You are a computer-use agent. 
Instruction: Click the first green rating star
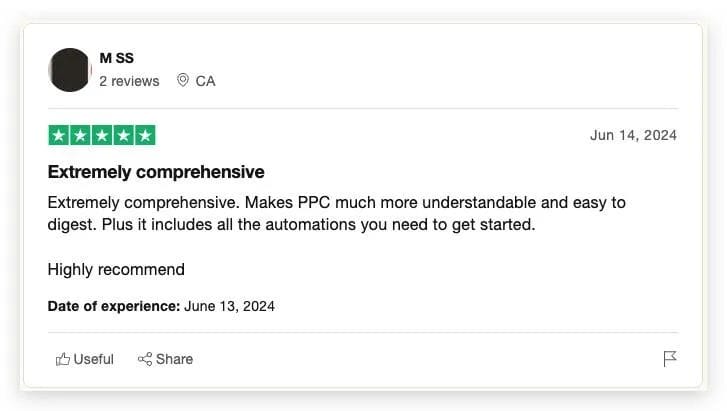58,135
